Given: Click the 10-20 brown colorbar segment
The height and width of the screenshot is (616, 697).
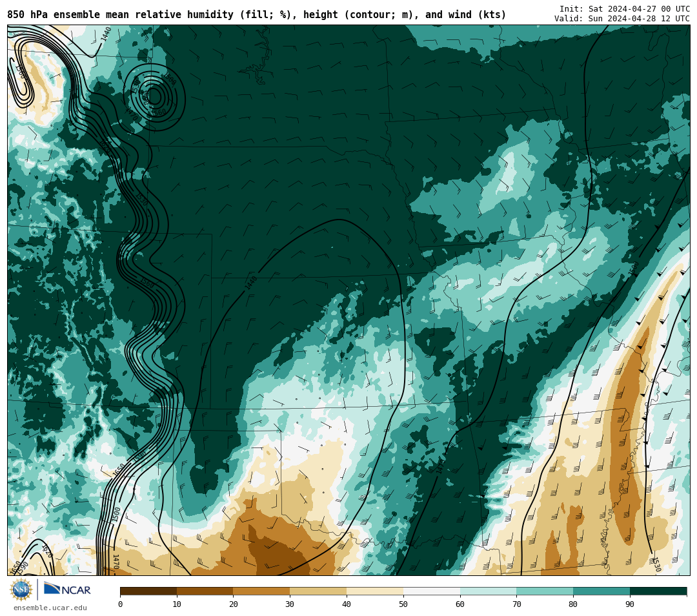Looking at the screenshot, I should (x=205, y=591).
